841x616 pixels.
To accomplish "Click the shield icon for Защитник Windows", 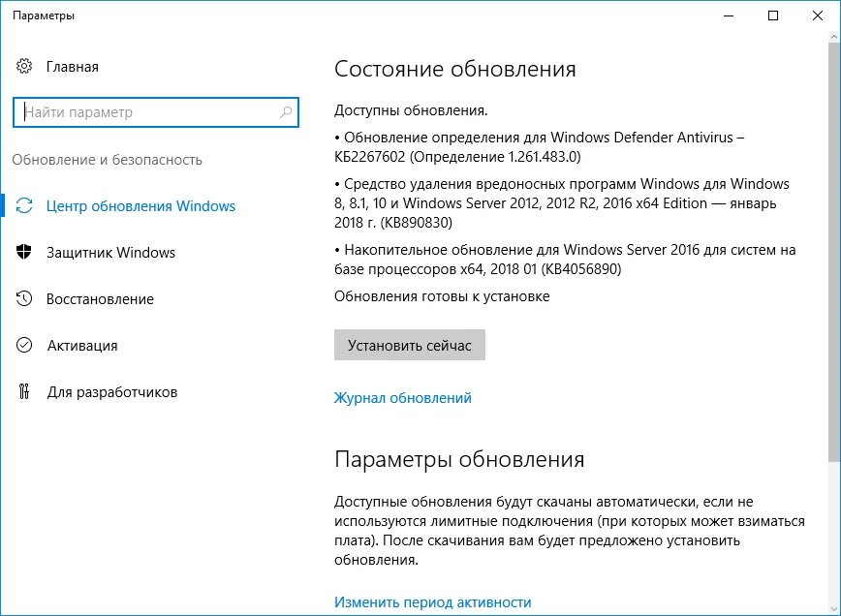I will point(24,252).
